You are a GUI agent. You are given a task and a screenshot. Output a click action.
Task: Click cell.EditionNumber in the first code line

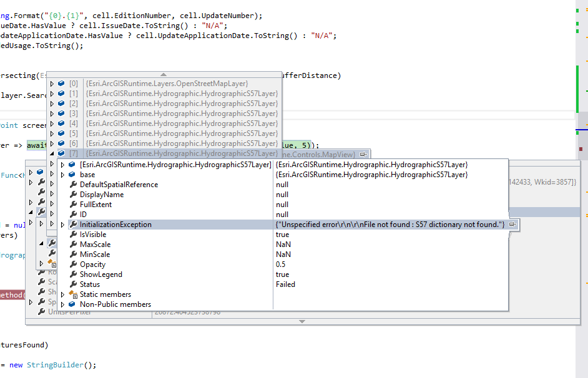coord(132,16)
